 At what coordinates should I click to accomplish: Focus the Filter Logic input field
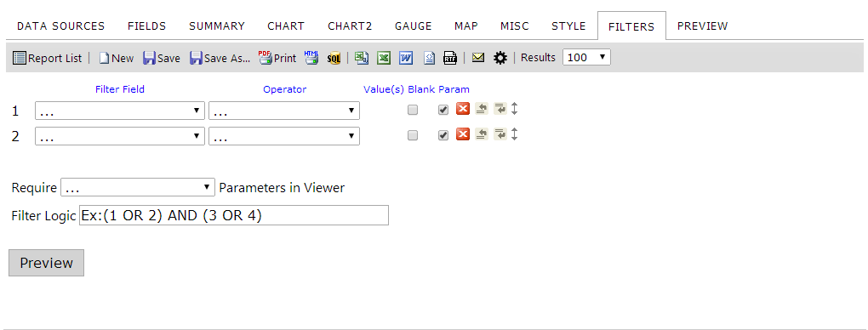(x=234, y=215)
